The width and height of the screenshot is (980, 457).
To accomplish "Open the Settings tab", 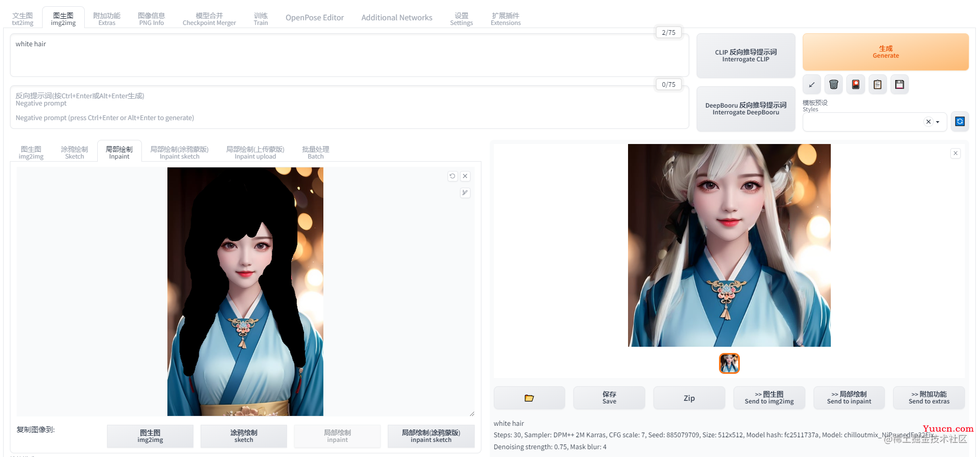I will click(461, 19).
